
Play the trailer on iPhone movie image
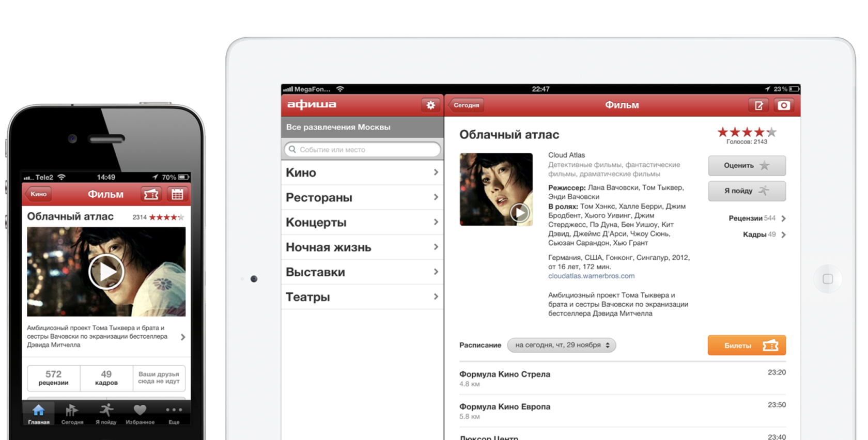[106, 271]
